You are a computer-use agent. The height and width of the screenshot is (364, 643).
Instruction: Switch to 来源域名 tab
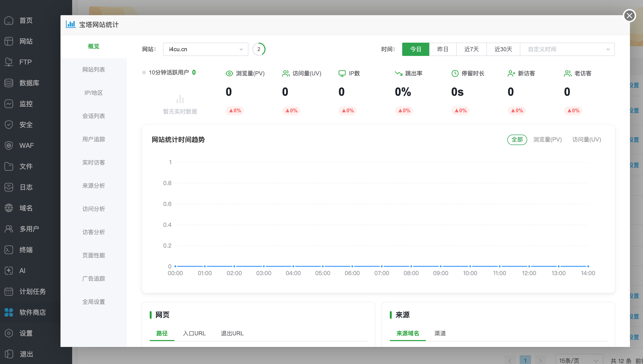click(408, 333)
